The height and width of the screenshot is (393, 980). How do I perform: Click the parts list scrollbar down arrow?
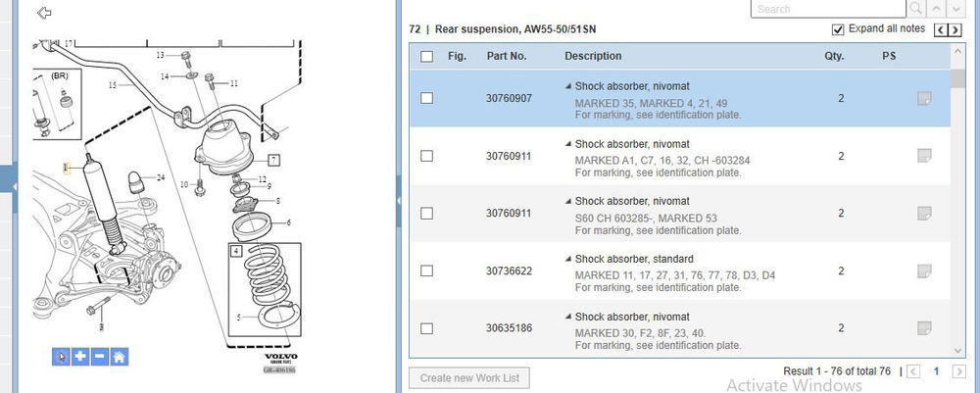(957, 351)
